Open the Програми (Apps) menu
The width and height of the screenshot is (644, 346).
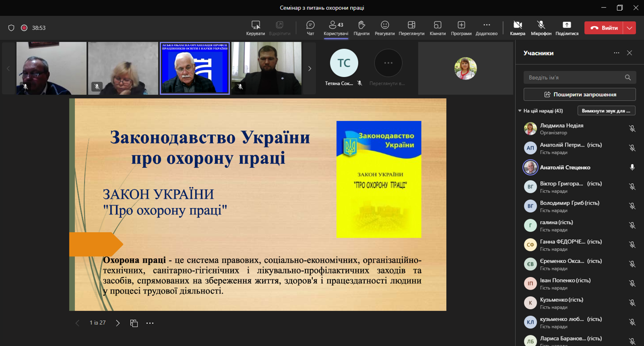[461, 28]
